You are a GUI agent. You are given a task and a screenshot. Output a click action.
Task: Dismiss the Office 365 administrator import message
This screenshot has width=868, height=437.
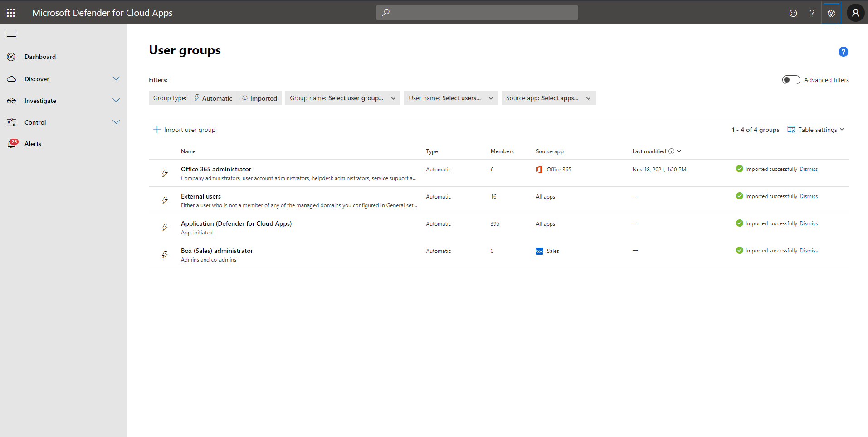[x=809, y=169]
